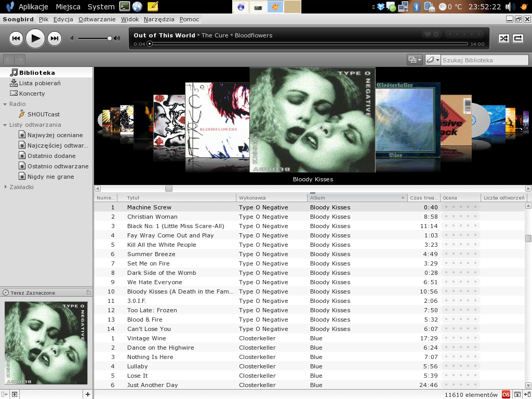532x399 pixels.
Task: Start playback with the Play button
Action: point(35,38)
